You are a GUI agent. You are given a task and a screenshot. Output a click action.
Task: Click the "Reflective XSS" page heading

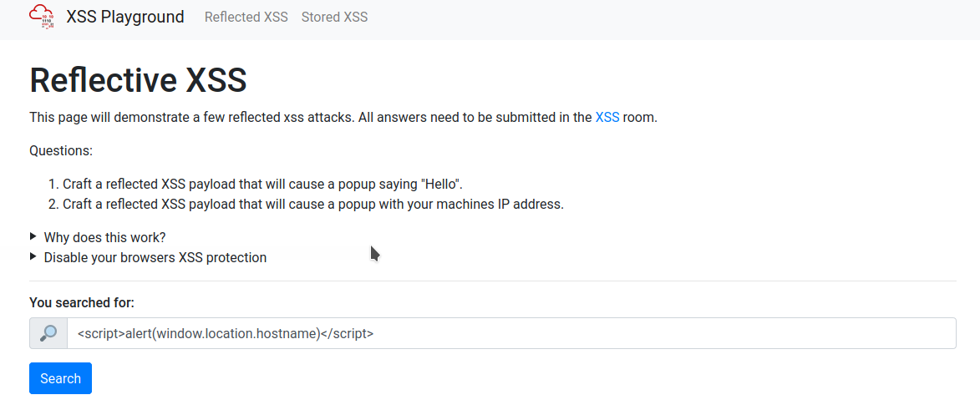coord(138,80)
